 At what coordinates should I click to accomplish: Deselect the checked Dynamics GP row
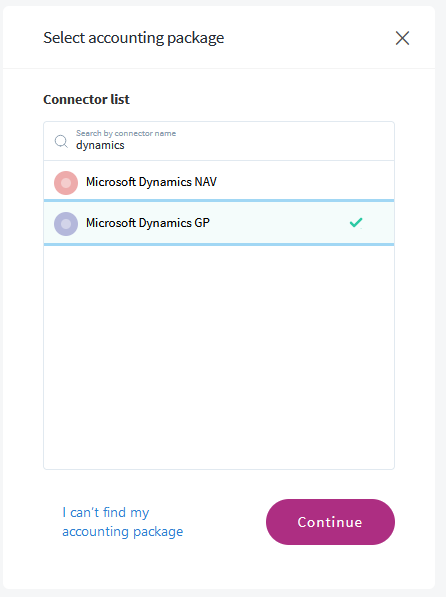pyautogui.click(x=219, y=223)
